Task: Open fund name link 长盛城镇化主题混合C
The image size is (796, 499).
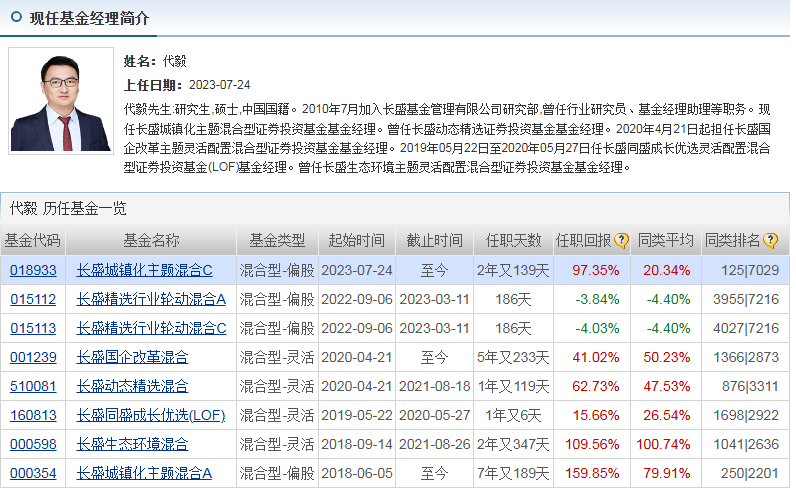Action: point(144,270)
